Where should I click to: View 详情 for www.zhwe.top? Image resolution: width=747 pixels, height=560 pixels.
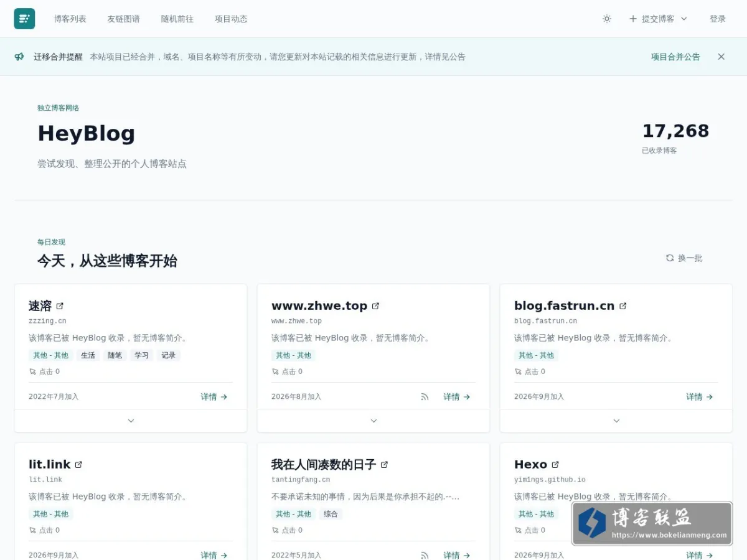click(457, 397)
